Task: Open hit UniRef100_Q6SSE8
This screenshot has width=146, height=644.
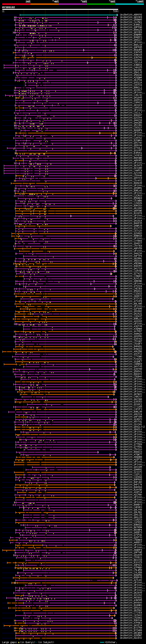Action: 131,17
